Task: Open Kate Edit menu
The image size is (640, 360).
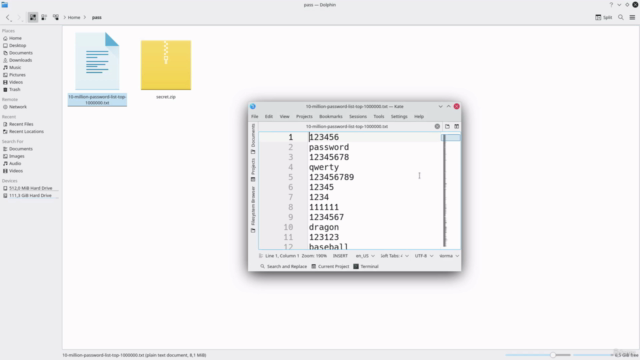Action: point(269,116)
